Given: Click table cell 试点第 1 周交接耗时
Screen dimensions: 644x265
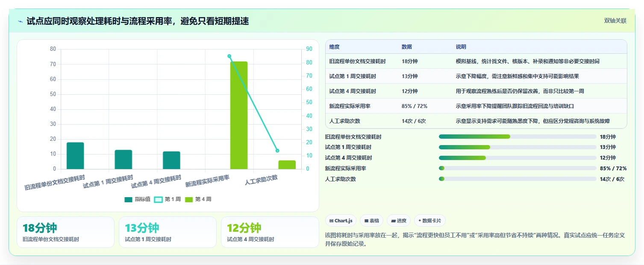Looking at the screenshot, I should (353, 76).
